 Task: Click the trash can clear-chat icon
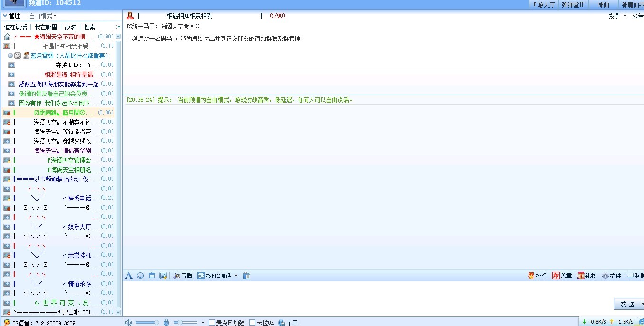tap(152, 276)
